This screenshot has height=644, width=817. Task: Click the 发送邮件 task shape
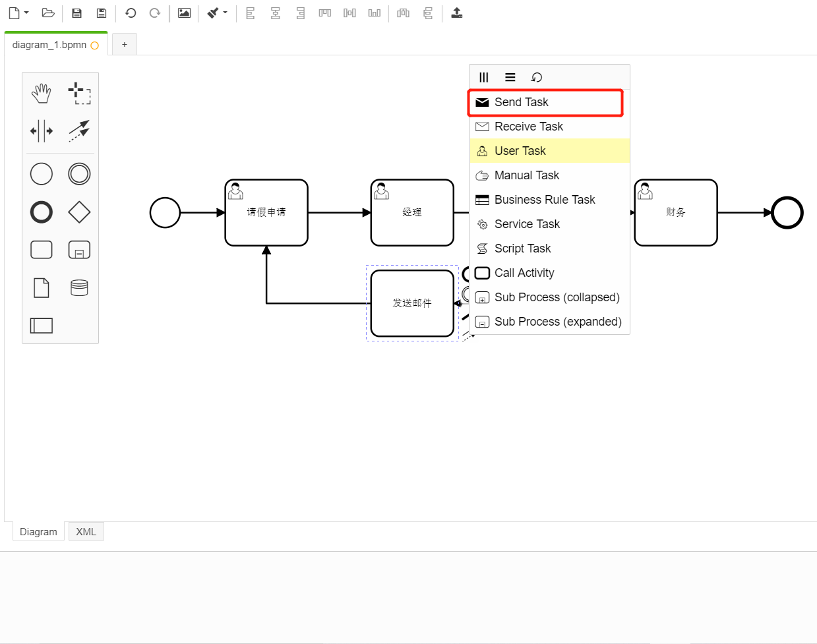[413, 302]
